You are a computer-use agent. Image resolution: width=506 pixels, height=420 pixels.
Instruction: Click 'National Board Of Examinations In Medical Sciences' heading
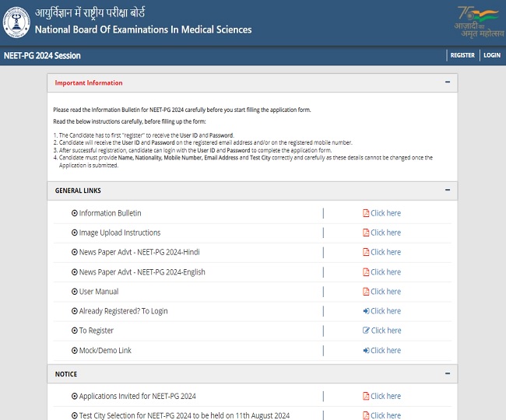143,30
